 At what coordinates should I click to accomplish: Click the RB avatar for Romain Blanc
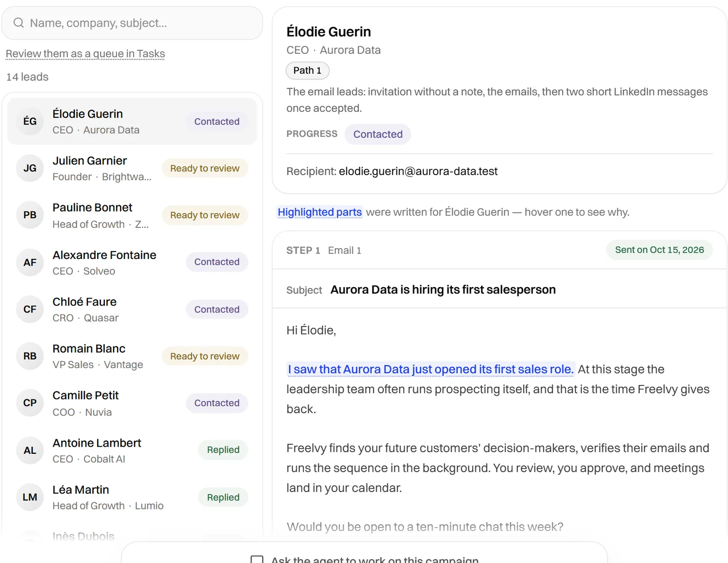click(30, 356)
